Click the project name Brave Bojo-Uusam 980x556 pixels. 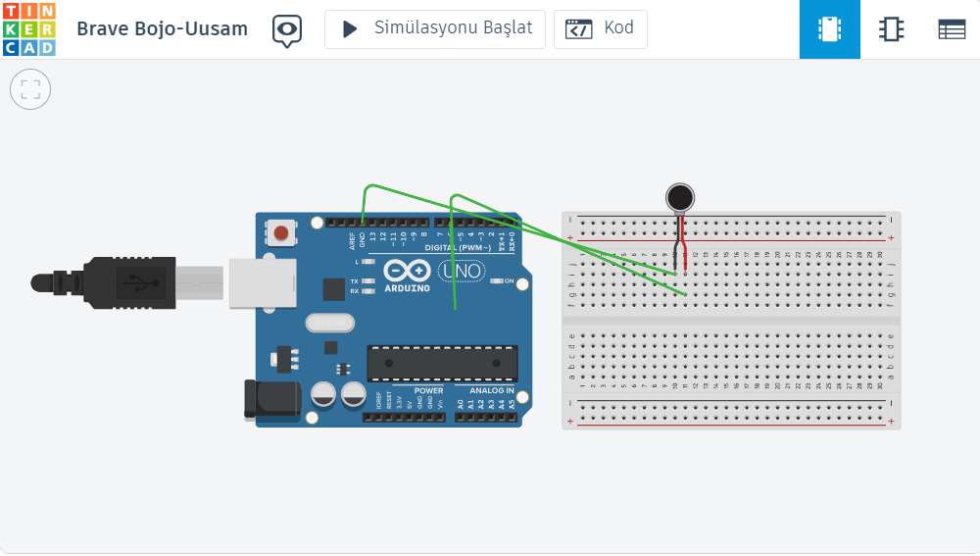click(x=162, y=29)
